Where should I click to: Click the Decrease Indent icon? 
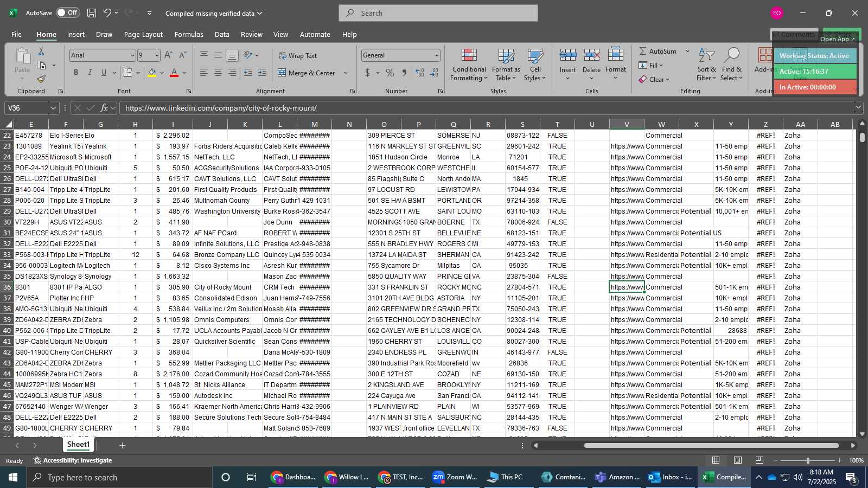click(248, 73)
